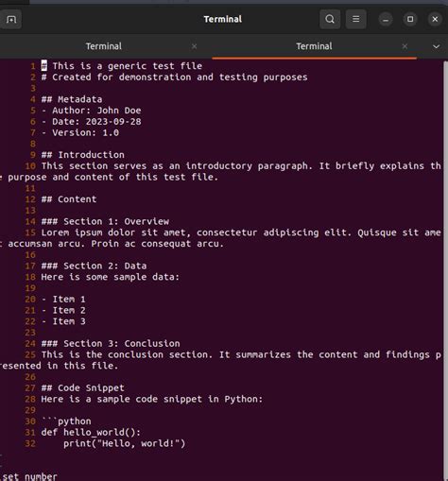Click 'purpose and content of this test file.' wrapped line
The height and width of the screenshot is (481, 448).
[x=112, y=177]
